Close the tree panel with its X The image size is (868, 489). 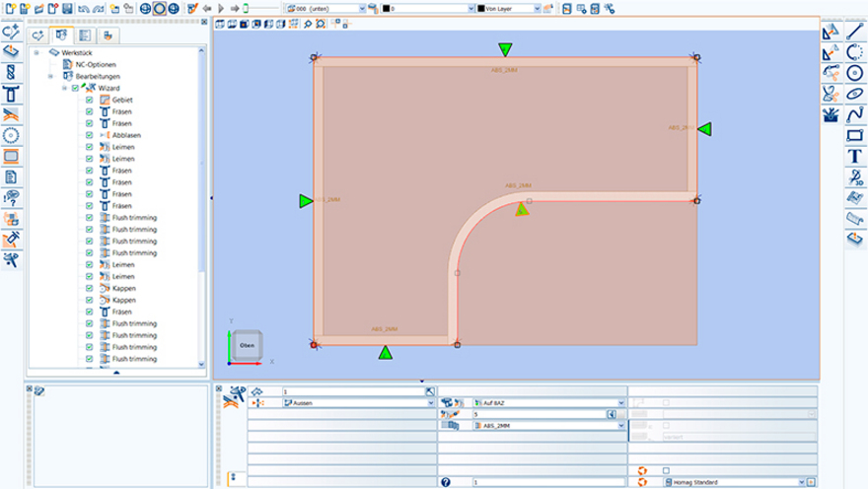[204, 22]
